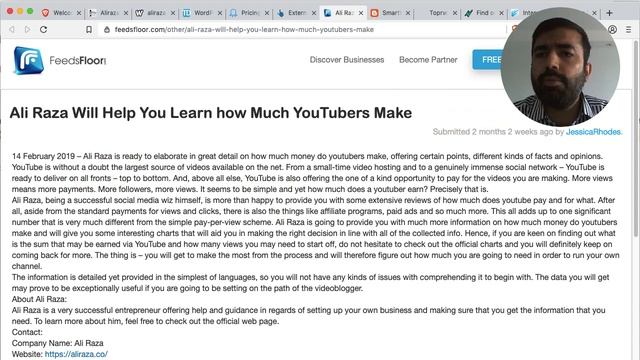Reload the current page
Image resolution: width=640 pixels, height=360 pixels.
pos(43,29)
